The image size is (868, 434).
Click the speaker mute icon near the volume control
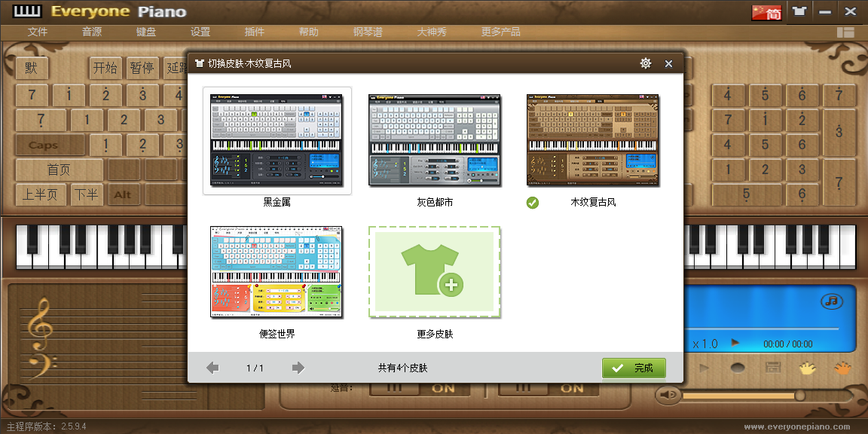click(x=668, y=393)
